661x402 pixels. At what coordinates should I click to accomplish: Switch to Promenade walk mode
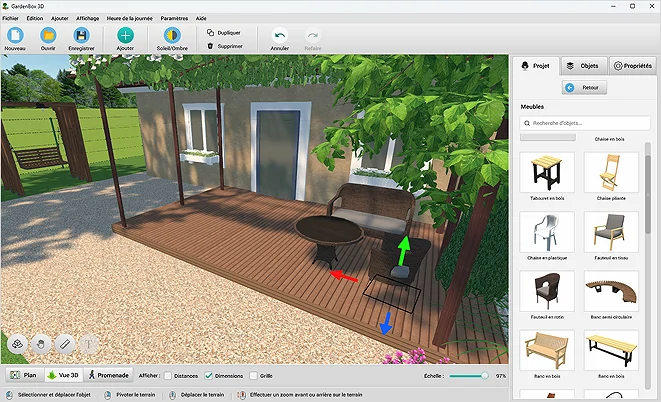[x=108, y=375]
